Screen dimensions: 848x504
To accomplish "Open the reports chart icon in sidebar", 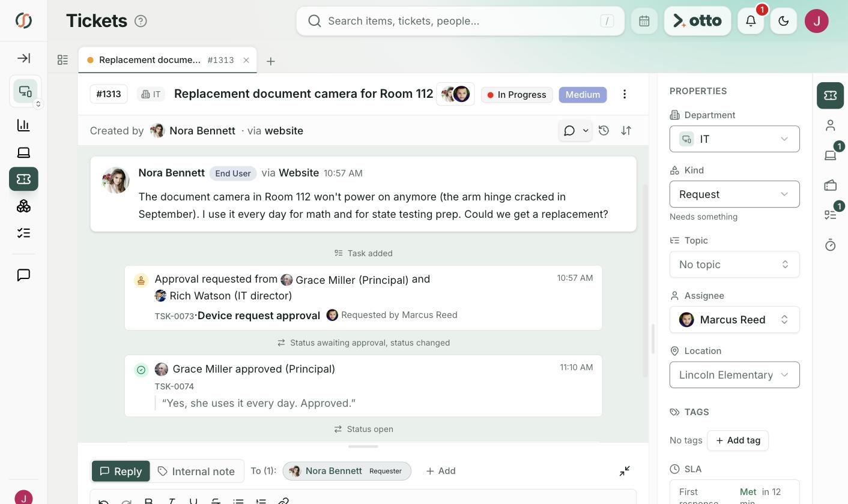I will click(x=23, y=125).
